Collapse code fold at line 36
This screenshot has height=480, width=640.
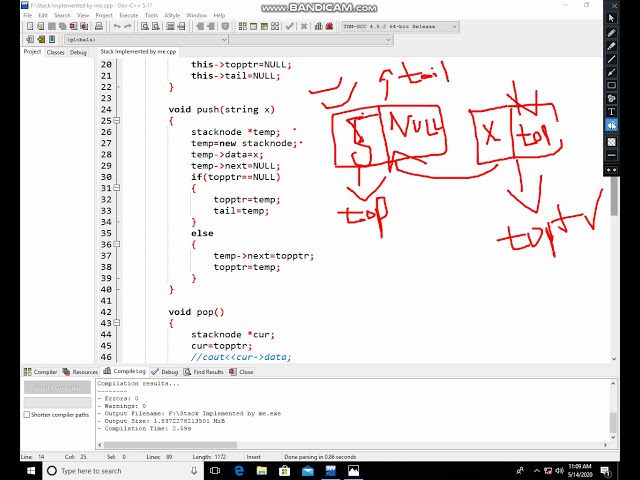(117, 244)
